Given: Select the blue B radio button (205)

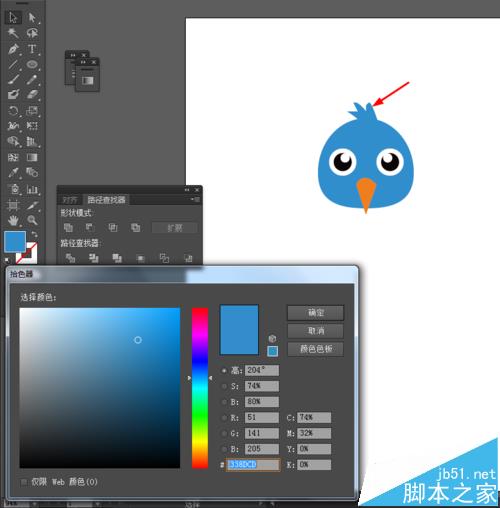Looking at the screenshot, I should coord(224,449).
